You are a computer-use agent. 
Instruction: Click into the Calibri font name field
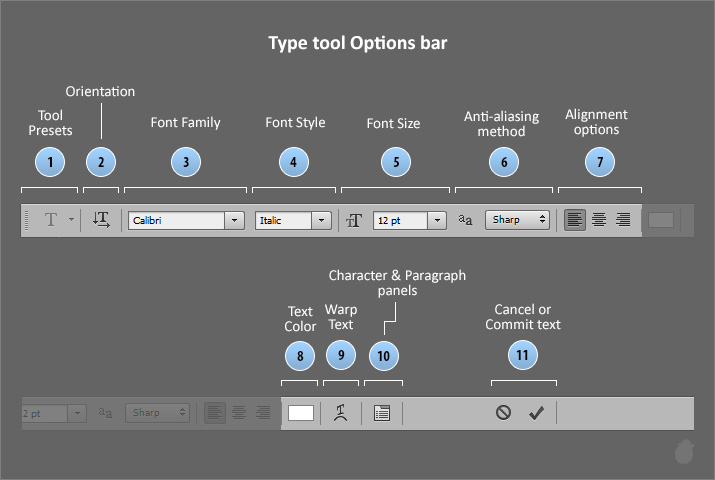175,220
